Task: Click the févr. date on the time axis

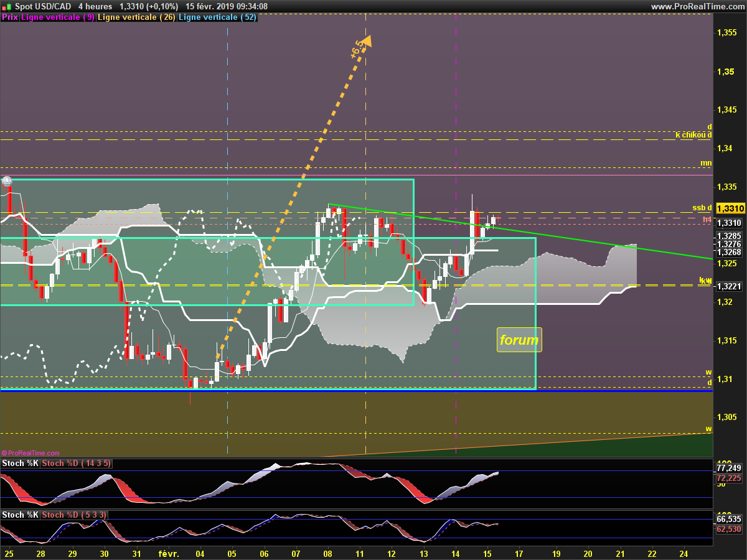Action: (x=168, y=553)
